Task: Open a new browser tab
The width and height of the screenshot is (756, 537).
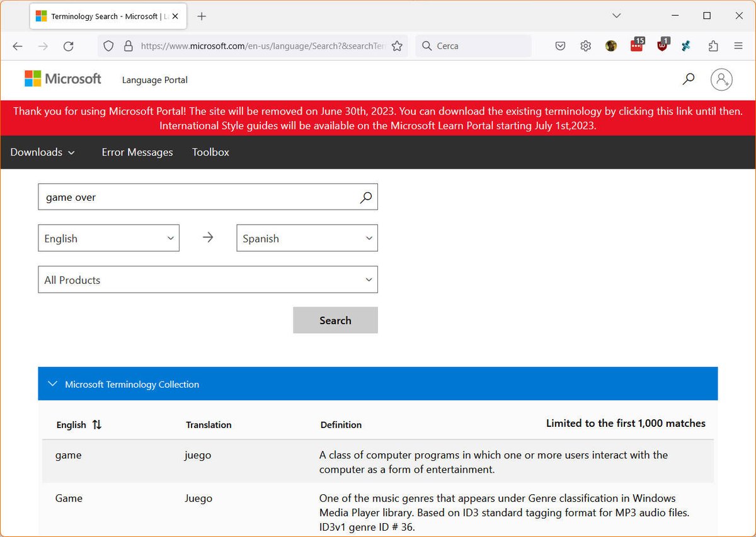Action: (x=202, y=16)
